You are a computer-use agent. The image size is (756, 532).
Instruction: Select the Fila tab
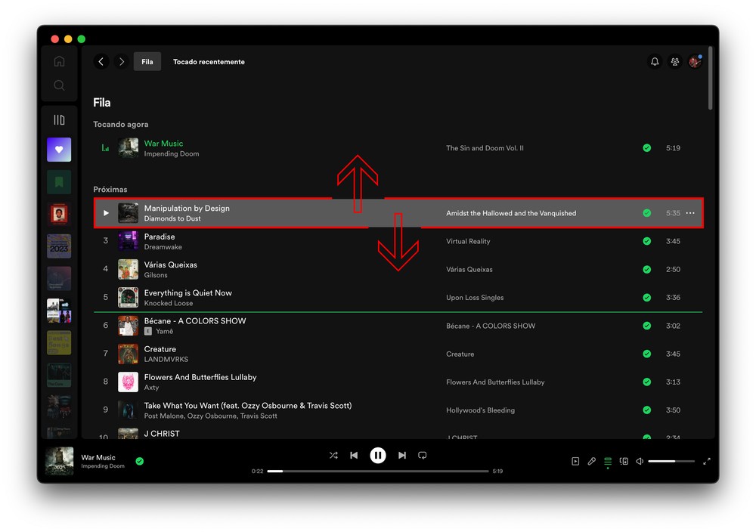147,62
